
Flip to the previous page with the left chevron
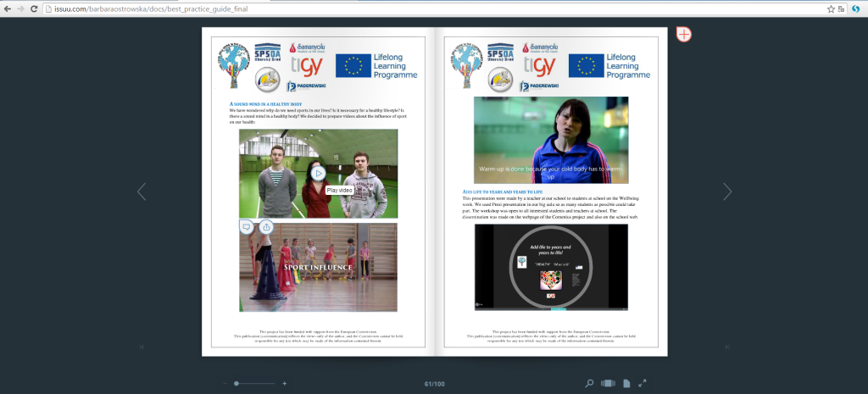tap(142, 191)
